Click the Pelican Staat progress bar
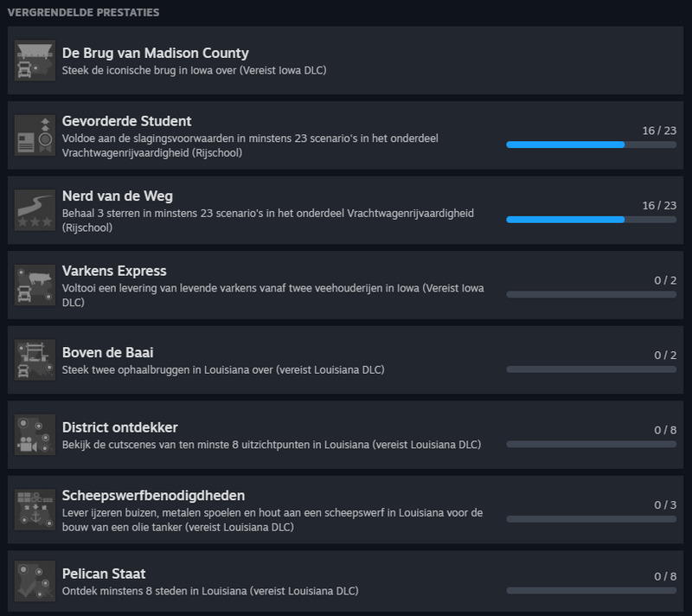This screenshot has width=692, height=616. coord(591,590)
